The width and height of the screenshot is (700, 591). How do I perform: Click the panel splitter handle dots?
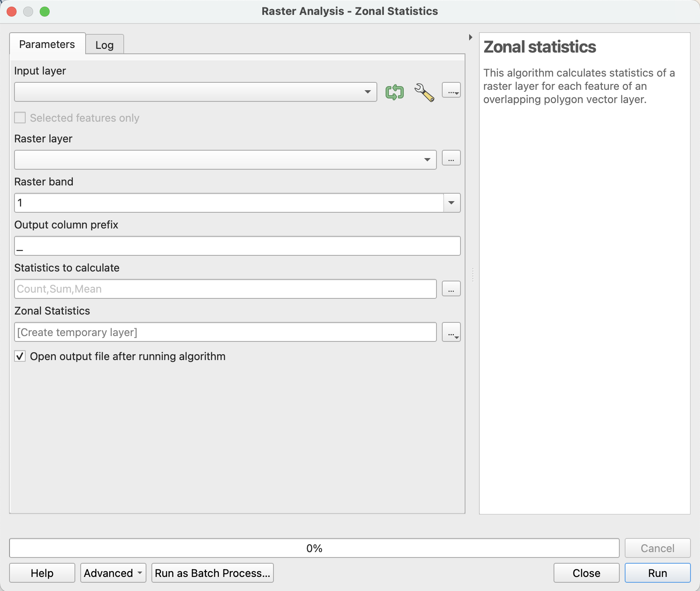click(x=472, y=275)
